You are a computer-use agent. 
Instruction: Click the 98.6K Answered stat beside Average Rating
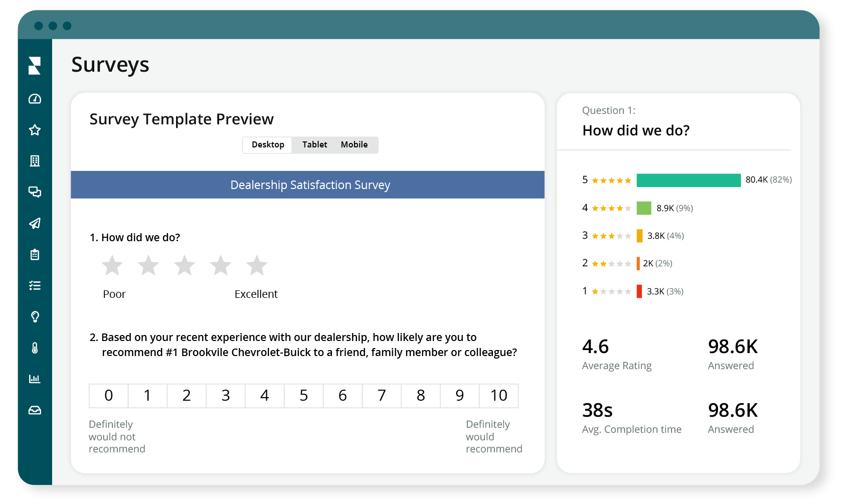pos(733,355)
